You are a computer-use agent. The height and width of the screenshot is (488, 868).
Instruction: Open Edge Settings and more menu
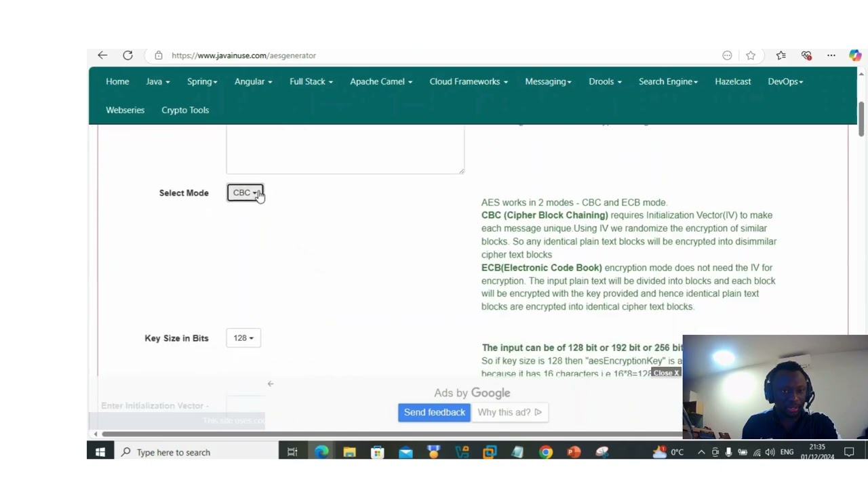(x=831, y=56)
